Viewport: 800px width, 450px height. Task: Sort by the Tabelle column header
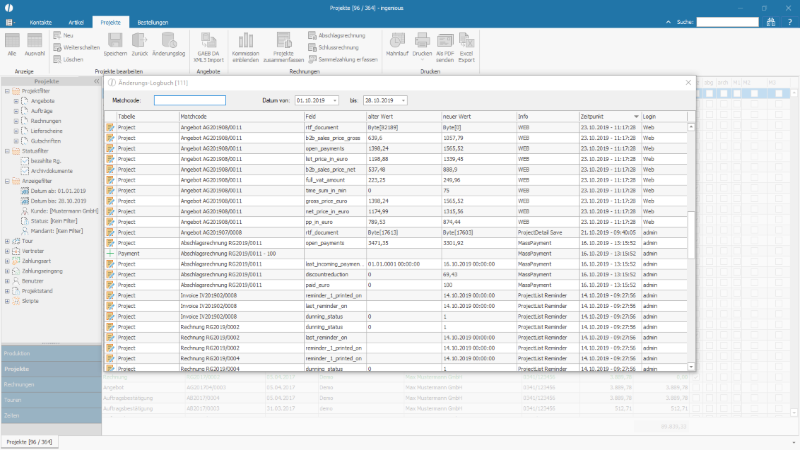pyautogui.click(x=147, y=116)
